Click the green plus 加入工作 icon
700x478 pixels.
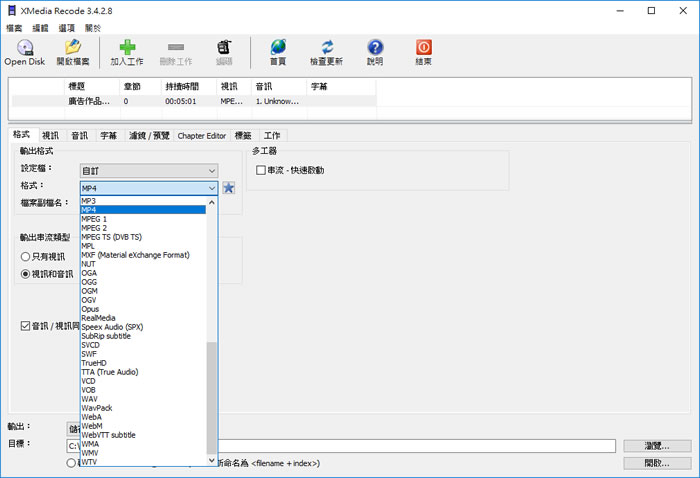pyautogui.click(x=127, y=47)
